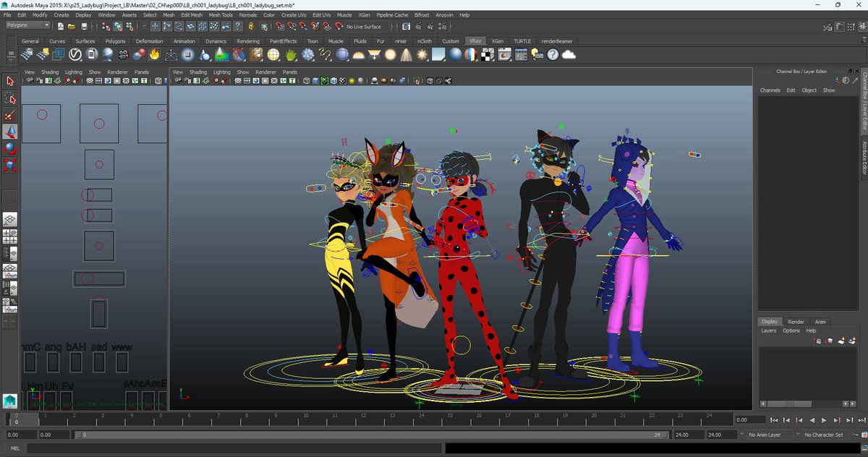Open the Render View clapperboard icon
The width and height of the screenshot is (868, 457).
point(406,25)
